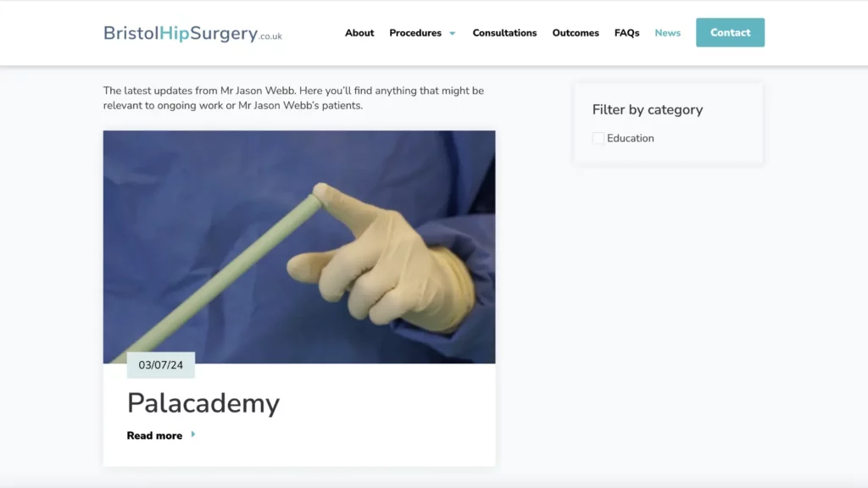
Task: Open the Procedures menu item
Action: coord(415,33)
